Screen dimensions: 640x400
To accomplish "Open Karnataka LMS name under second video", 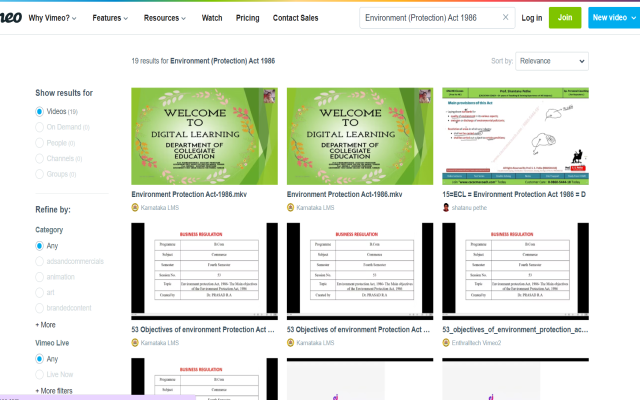I will 315,207.
